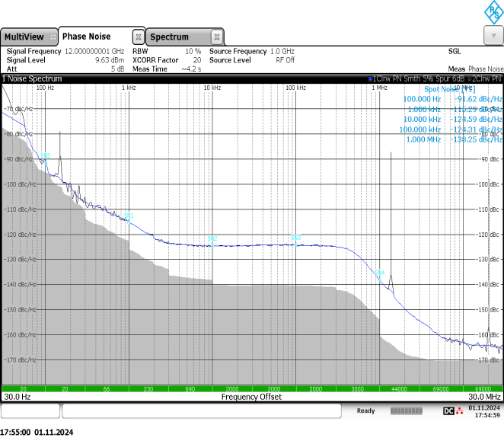Click the SN4 spot noise marker
The height and width of the screenshot is (444, 504).
tap(380, 272)
